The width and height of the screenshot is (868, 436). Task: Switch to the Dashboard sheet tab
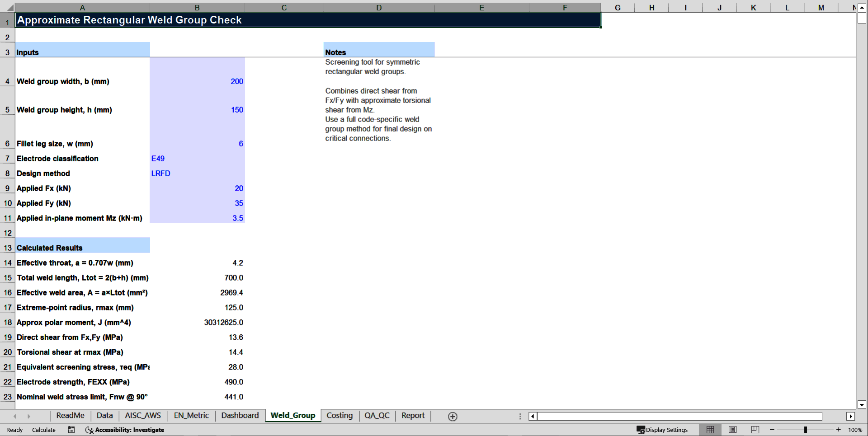pos(240,416)
